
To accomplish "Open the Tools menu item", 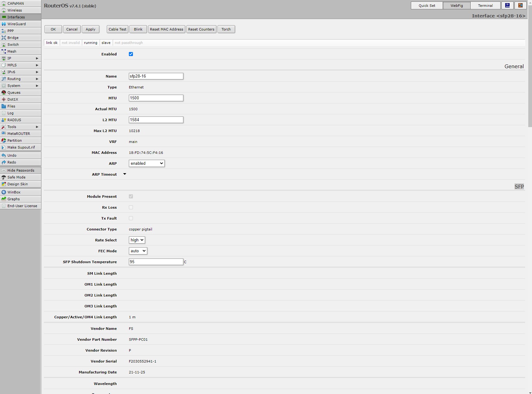I will (x=21, y=127).
